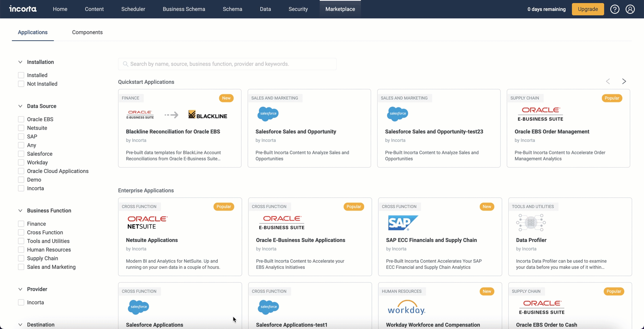Click the FINANCE tag on Blackline card
The width and height of the screenshot is (644, 329).
coord(130,98)
